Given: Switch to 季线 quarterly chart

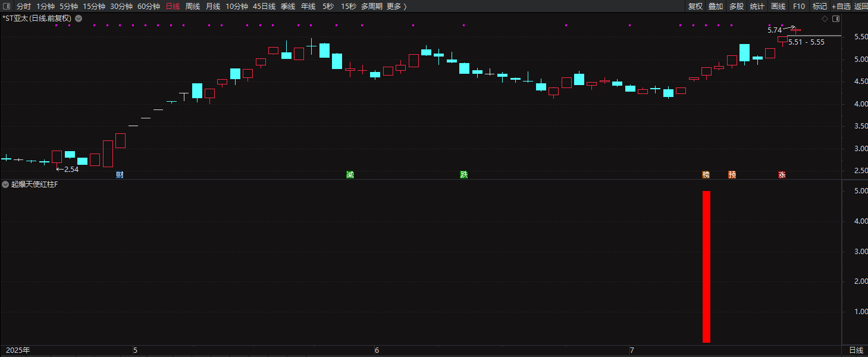Looking at the screenshot, I should (288, 6).
